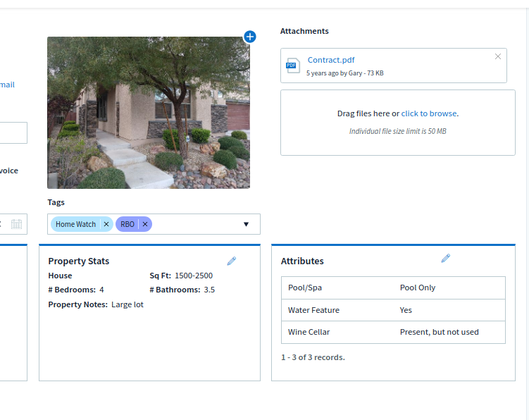Select the Pool/Spa attribute row label

(305, 288)
